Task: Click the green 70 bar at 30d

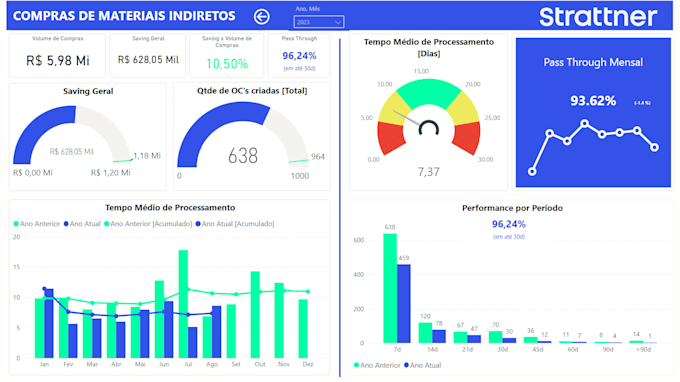Action: click(x=495, y=337)
